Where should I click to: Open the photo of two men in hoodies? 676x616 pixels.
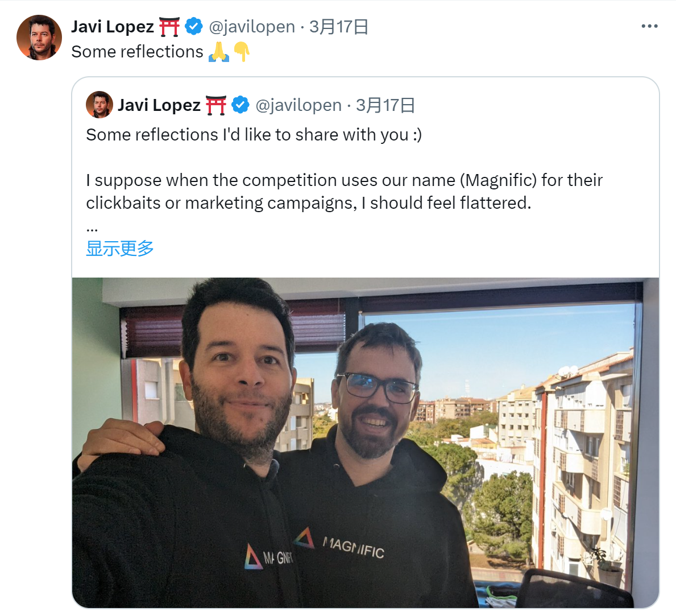click(366, 443)
